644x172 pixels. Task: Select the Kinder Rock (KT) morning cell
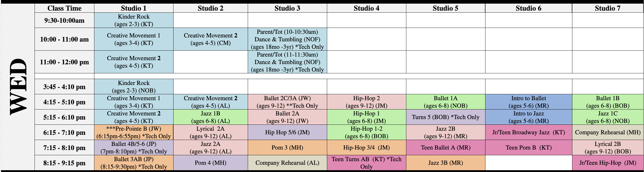coord(134,20)
